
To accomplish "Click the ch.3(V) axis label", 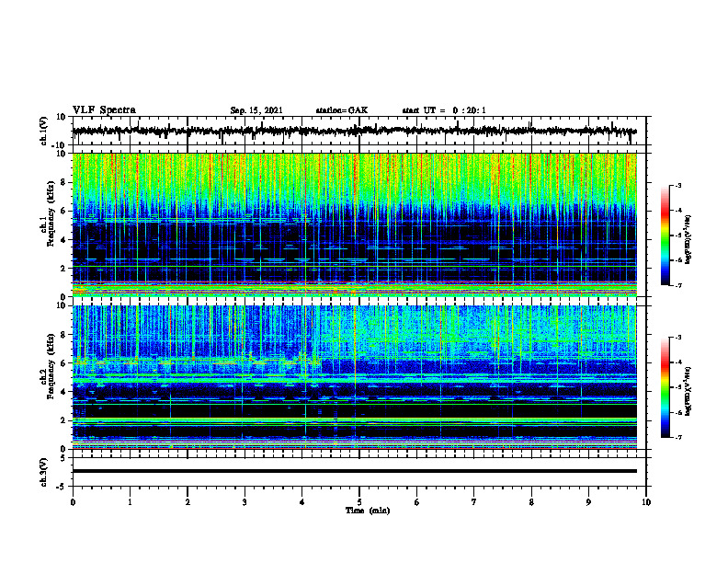I will coord(44,472).
